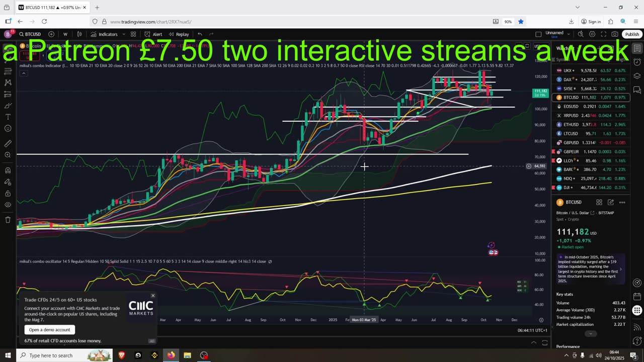Select GBPUSD in the watchlist
The image size is (644, 362).
(x=591, y=142)
